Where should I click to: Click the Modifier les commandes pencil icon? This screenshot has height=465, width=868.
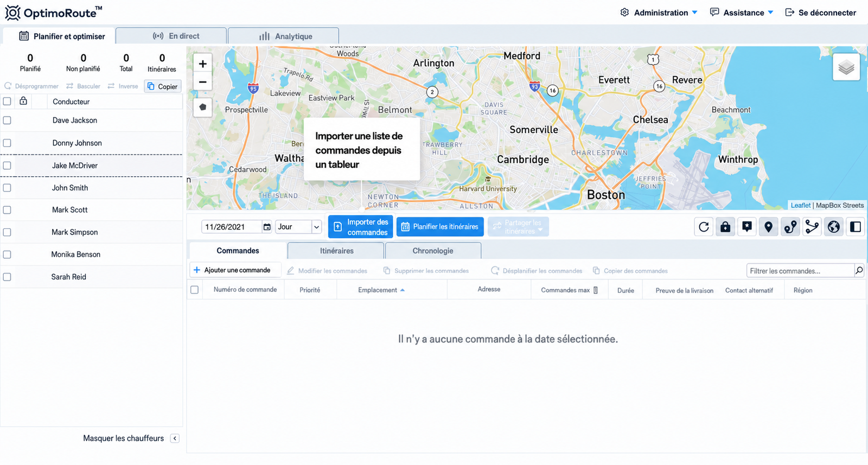tap(291, 270)
